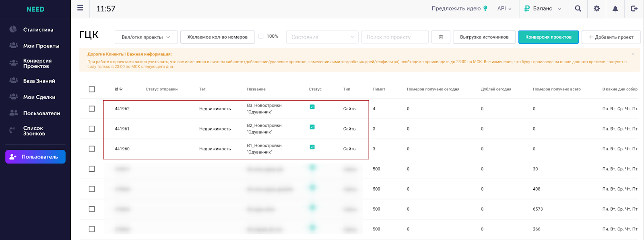Click Номеров получено всего column header
Screen dimensions: 644x240
557,89
